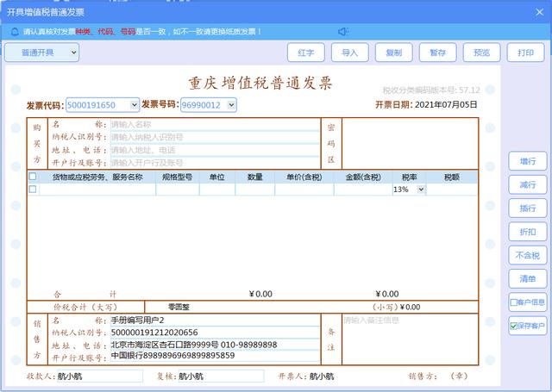
Task: Tick the first item row checkbox
Action: pyautogui.click(x=33, y=190)
